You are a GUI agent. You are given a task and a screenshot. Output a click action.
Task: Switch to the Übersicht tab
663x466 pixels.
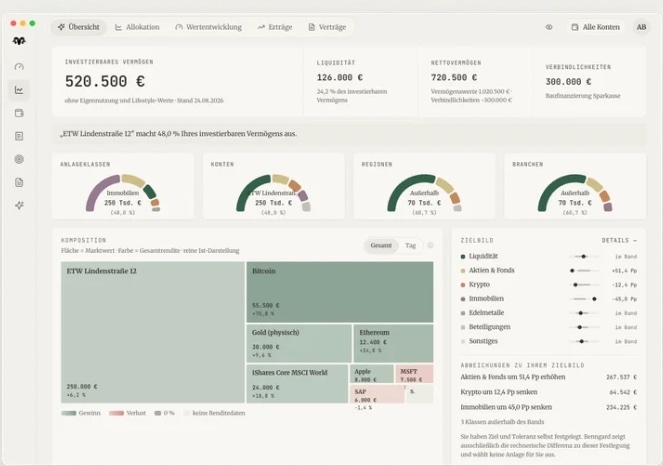coord(79,27)
